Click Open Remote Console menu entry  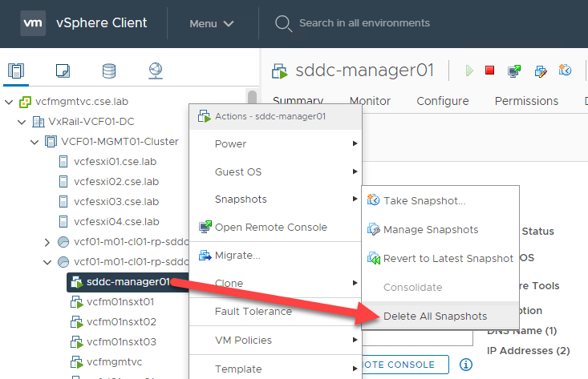(270, 227)
